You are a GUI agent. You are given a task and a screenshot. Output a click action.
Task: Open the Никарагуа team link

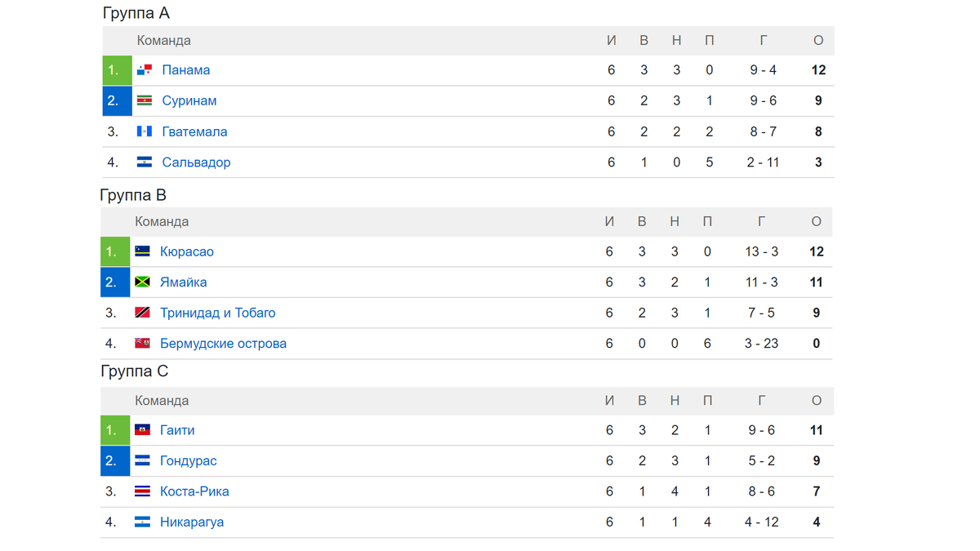[192, 522]
